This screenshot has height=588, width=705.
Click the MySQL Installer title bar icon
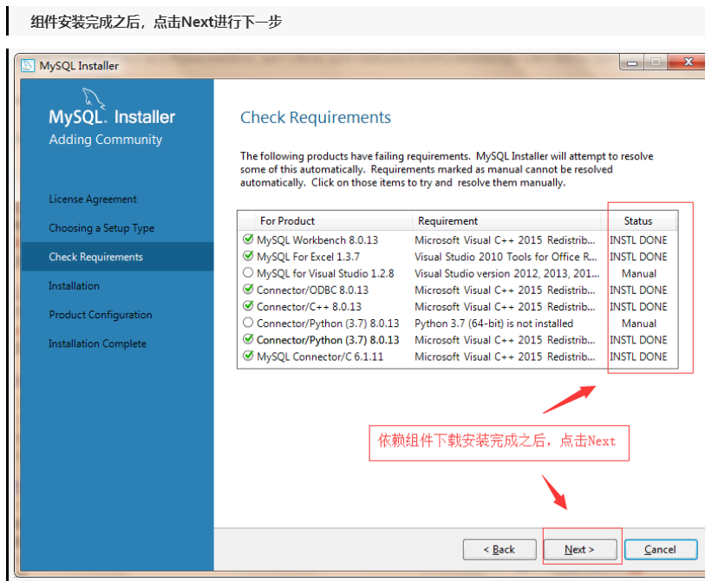click(28, 66)
